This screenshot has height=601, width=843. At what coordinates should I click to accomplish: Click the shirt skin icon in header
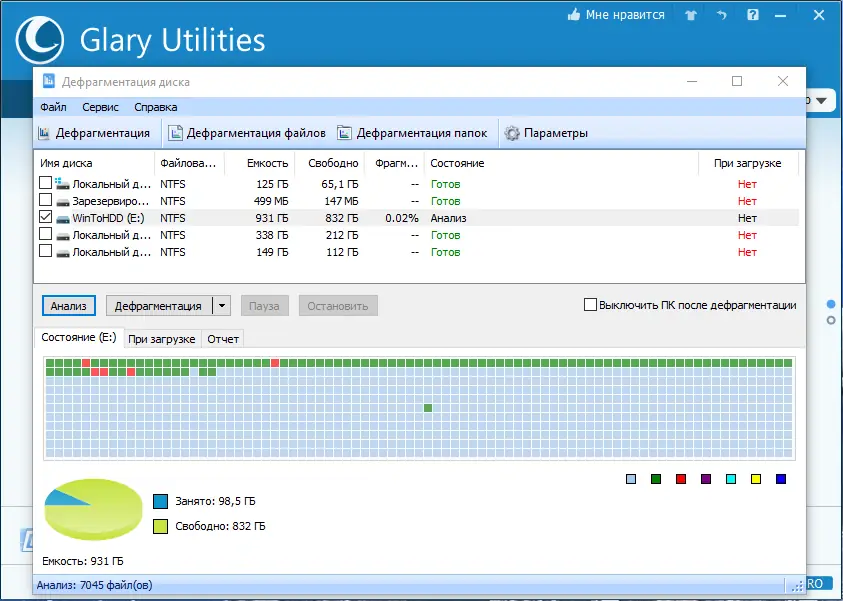tap(690, 15)
